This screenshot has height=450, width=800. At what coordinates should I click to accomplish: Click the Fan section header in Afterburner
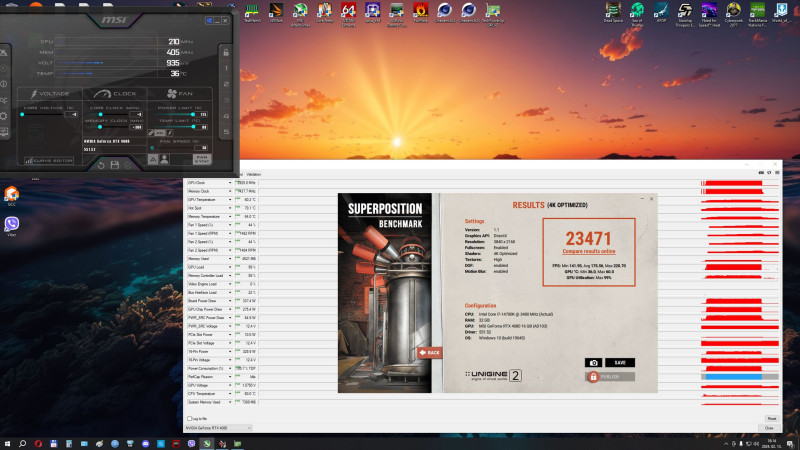180,94
